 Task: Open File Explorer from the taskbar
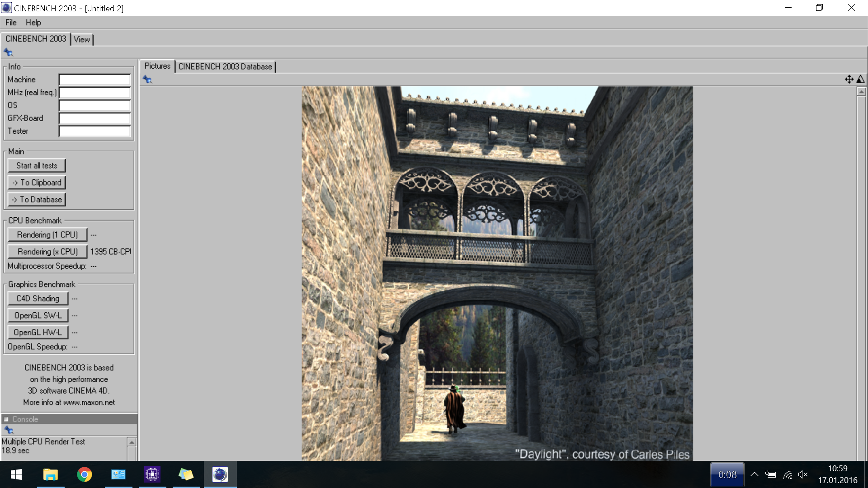[x=50, y=474]
